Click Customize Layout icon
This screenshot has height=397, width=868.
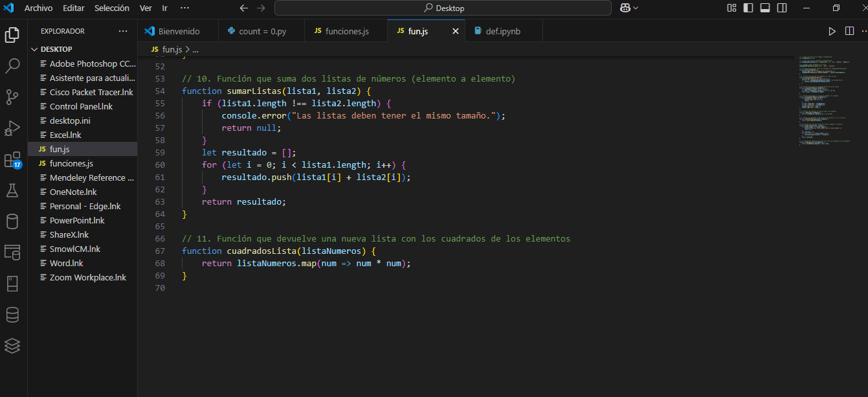tap(731, 8)
